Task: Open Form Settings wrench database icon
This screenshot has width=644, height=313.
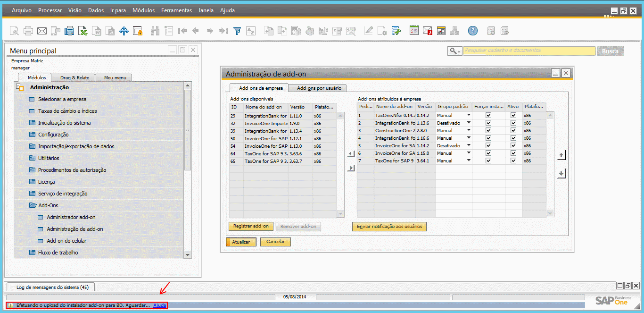Action: coord(396,31)
